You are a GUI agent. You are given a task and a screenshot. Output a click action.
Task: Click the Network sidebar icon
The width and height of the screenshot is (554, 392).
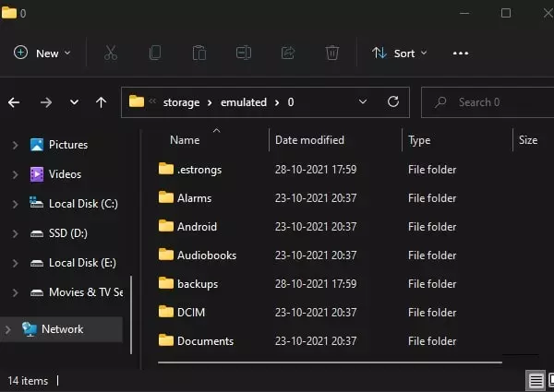pos(30,329)
